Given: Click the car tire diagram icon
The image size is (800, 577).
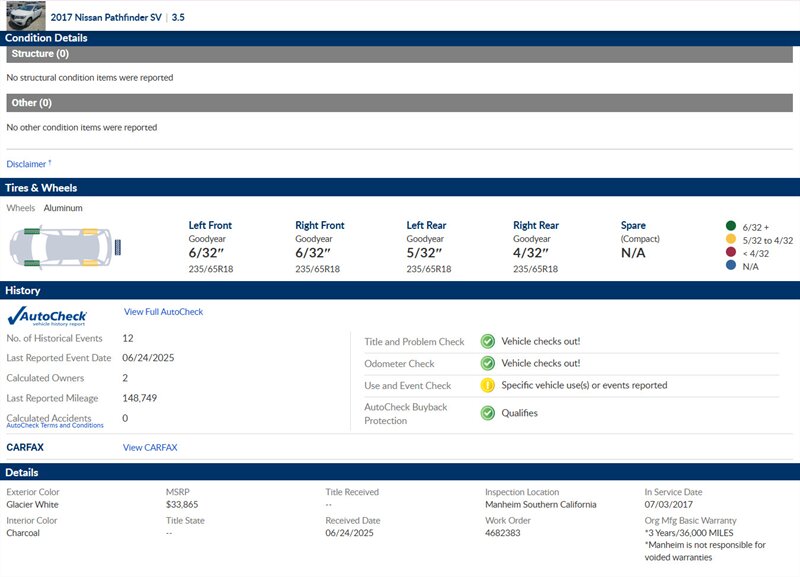Looking at the screenshot, I should (65, 247).
